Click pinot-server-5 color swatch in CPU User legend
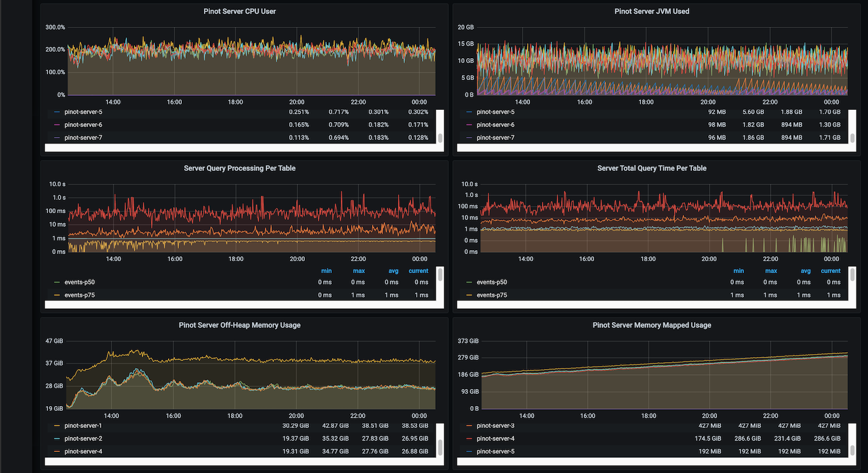The height and width of the screenshot is (473, 868). 57,112
